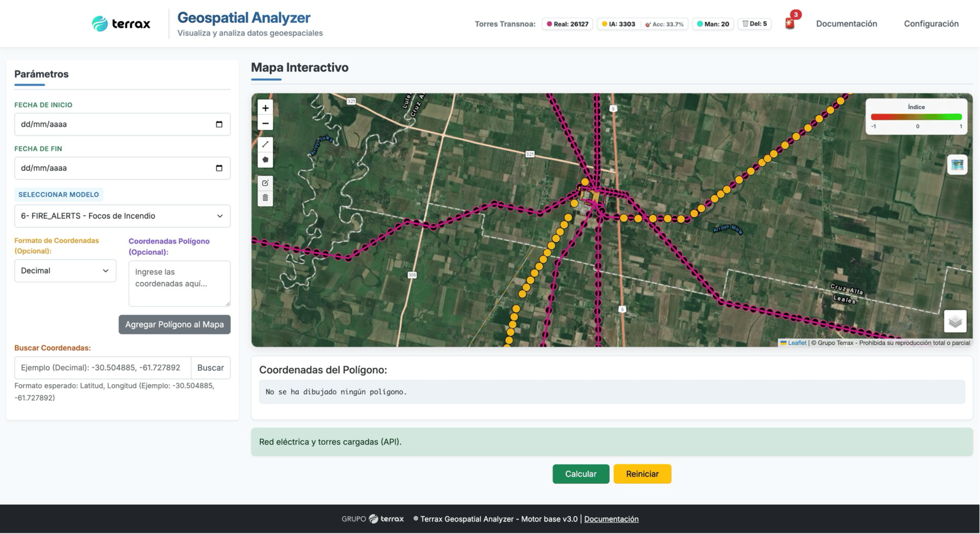The image size is (980, 534).
Task: Open Configuración in the top menu
Action: 931,24
